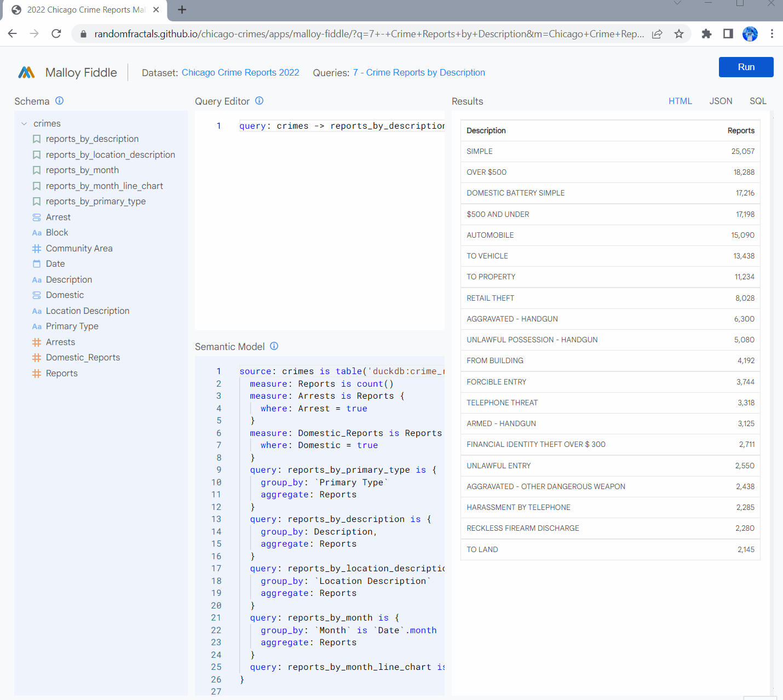Click the 25,057 reports value

pos(742,151)
